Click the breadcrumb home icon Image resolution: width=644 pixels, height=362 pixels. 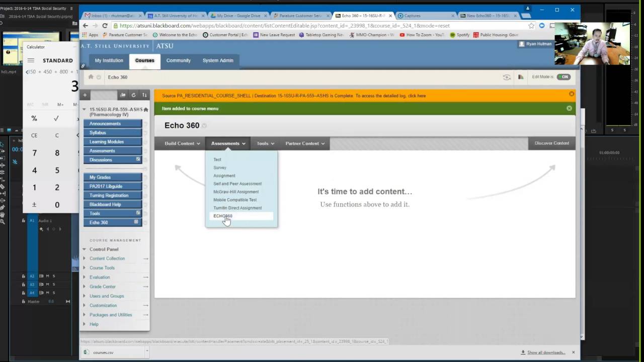(91, 77)
